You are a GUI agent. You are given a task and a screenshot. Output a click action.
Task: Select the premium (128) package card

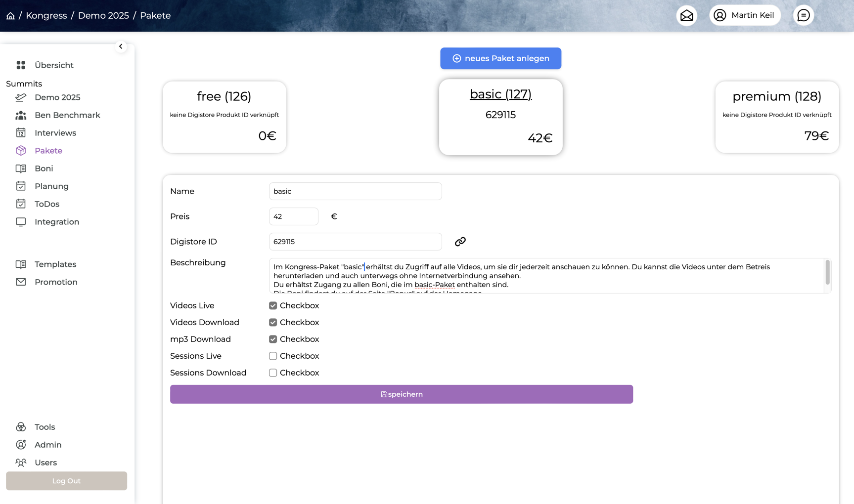[x=776, y=117]
